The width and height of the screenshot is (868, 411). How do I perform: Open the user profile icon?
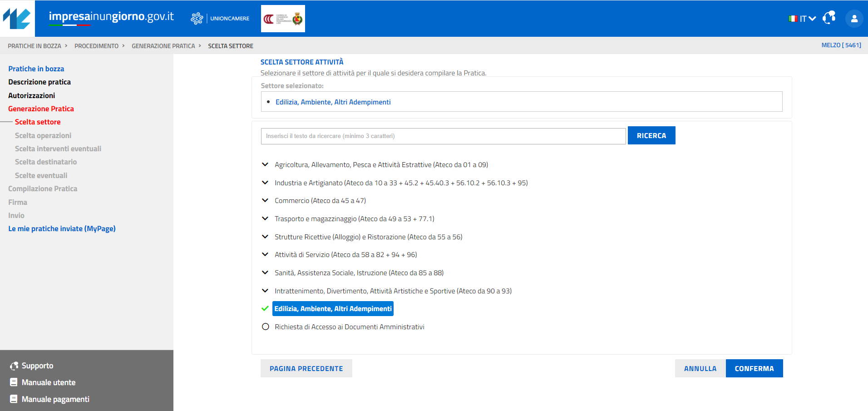tap(854, 19)
